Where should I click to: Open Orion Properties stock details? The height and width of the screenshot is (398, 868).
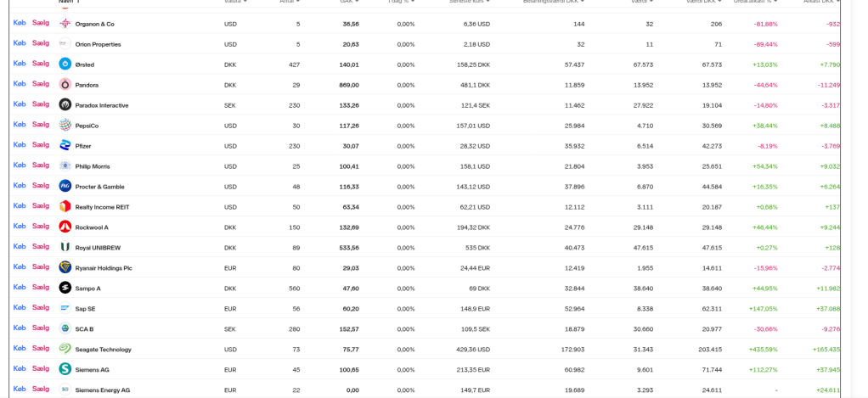tap(98, 44)
